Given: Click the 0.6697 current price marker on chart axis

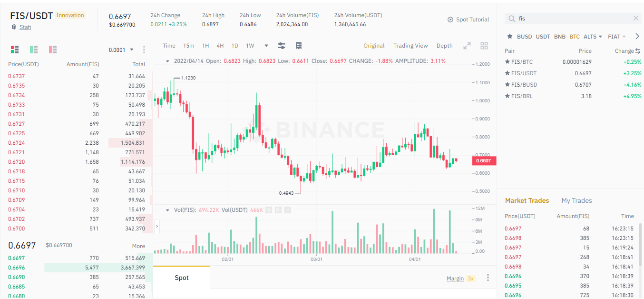Looking at the screenshot, I should tap(484, 161).
